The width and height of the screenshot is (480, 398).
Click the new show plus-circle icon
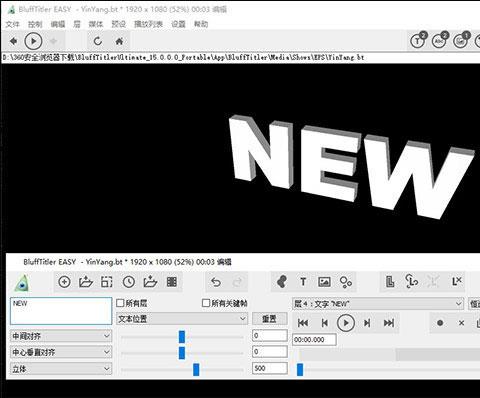(x=64, y=282)
